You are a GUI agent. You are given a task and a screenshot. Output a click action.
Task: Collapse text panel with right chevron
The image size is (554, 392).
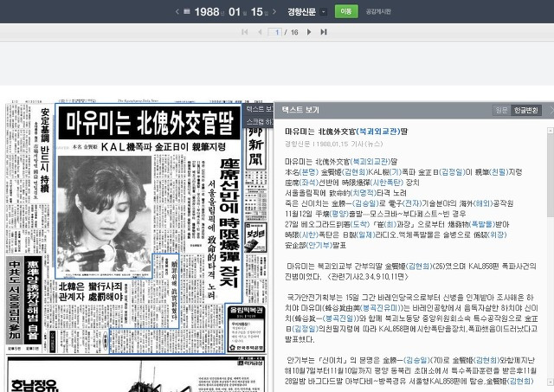551,110
